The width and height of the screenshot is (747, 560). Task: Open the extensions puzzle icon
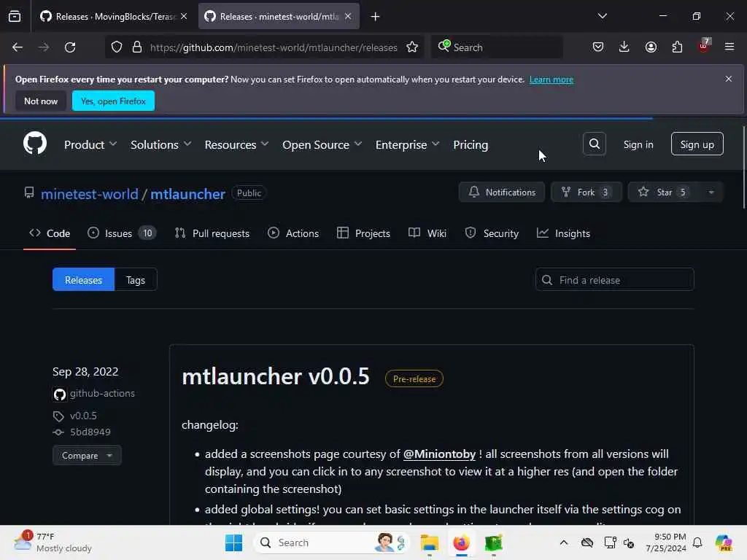[677, 47]
